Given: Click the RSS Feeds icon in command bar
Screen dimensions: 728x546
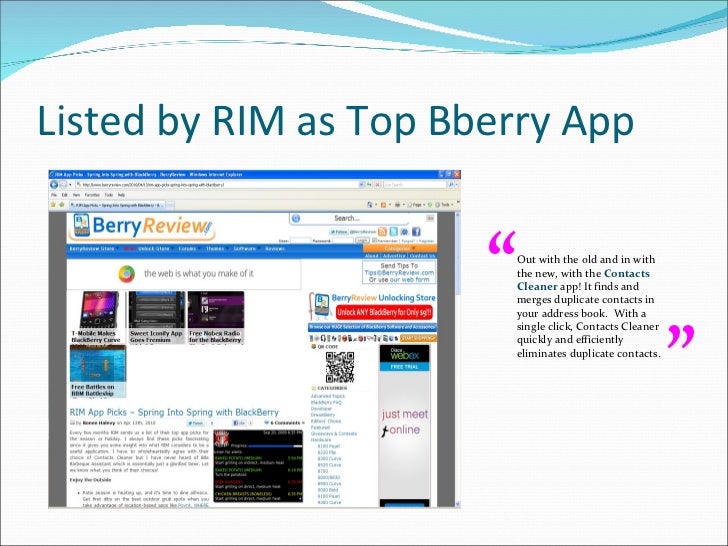Looking at the screenshot, I should pyautogui.click(x=384, y=205).
